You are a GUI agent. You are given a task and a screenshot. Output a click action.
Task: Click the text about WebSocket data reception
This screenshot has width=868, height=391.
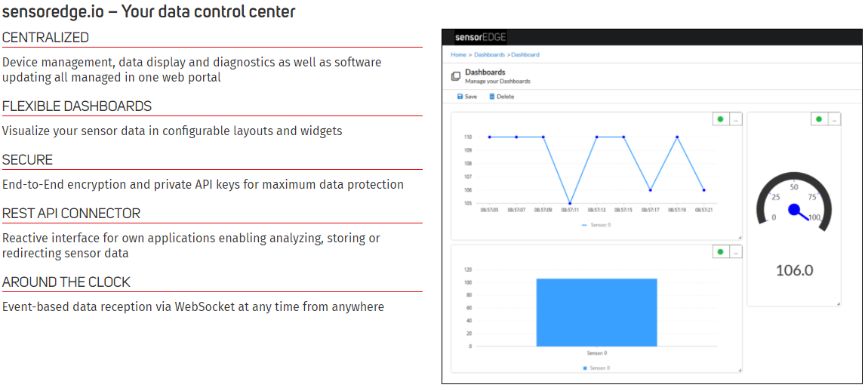(x=193, y=306)
